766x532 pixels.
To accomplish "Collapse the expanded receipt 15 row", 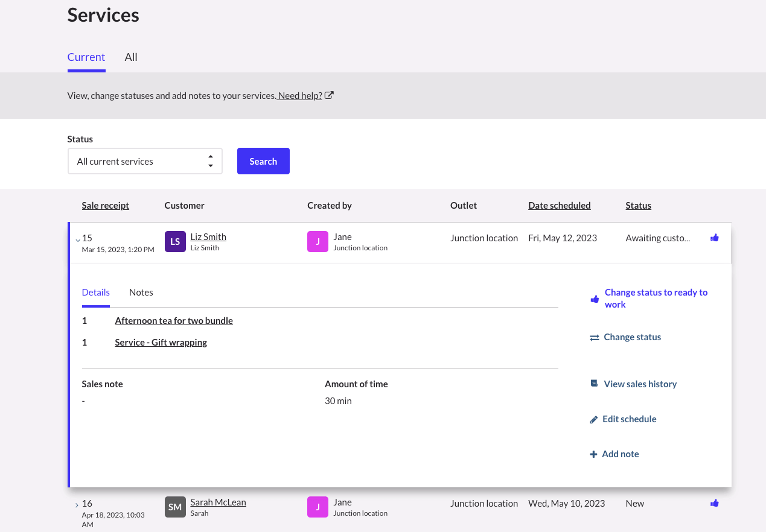I will click(77, 240).
